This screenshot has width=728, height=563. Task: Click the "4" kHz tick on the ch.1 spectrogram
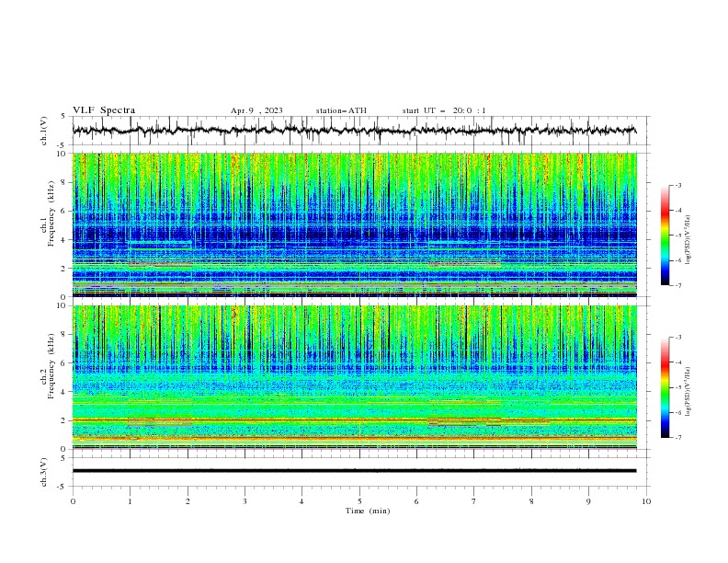click(65, 240)
